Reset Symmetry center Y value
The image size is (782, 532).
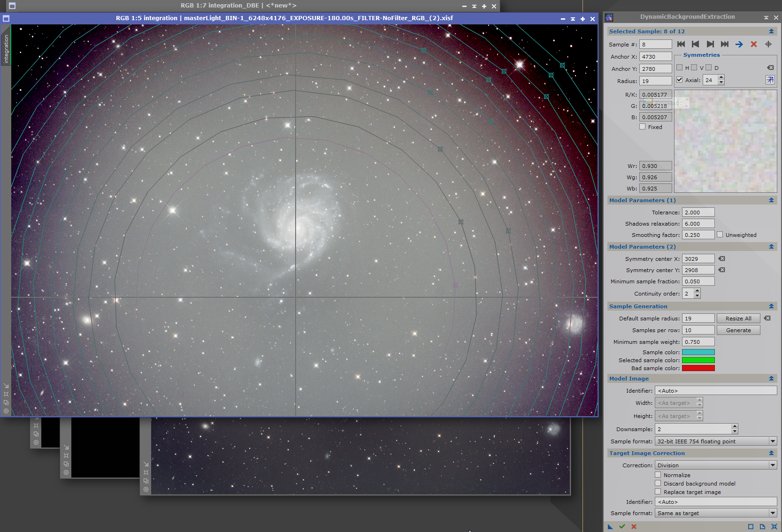pyautogui.click(x=722, y=270)
